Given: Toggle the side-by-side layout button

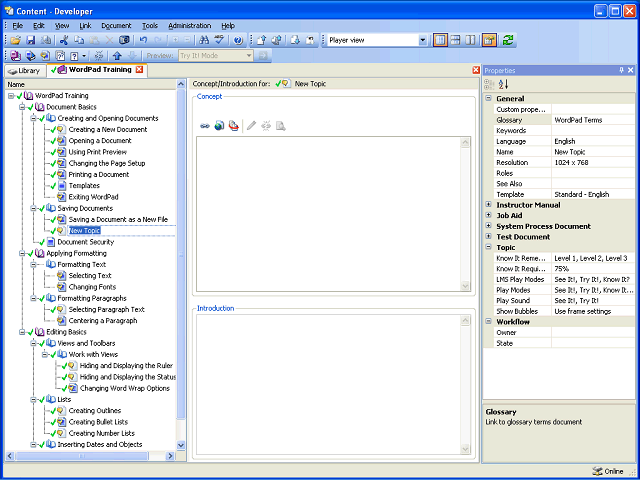Looking at the screenshot, I should click(470, 40).
